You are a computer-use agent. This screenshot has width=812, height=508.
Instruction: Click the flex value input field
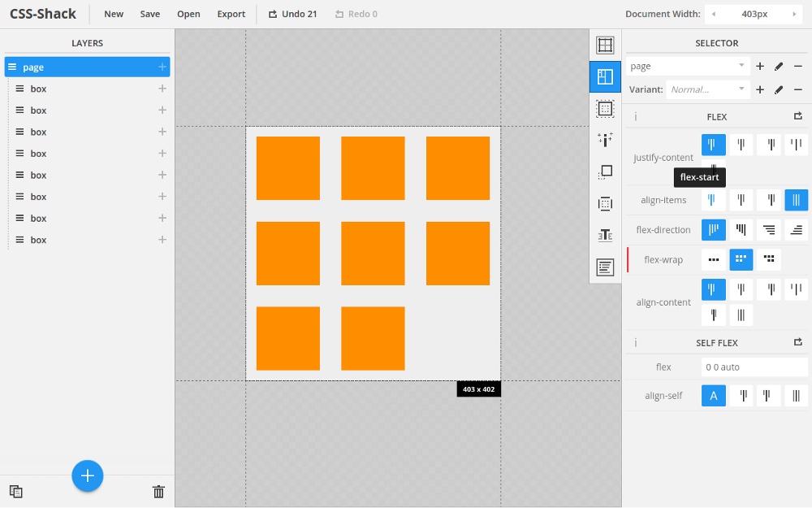point(754,367)
